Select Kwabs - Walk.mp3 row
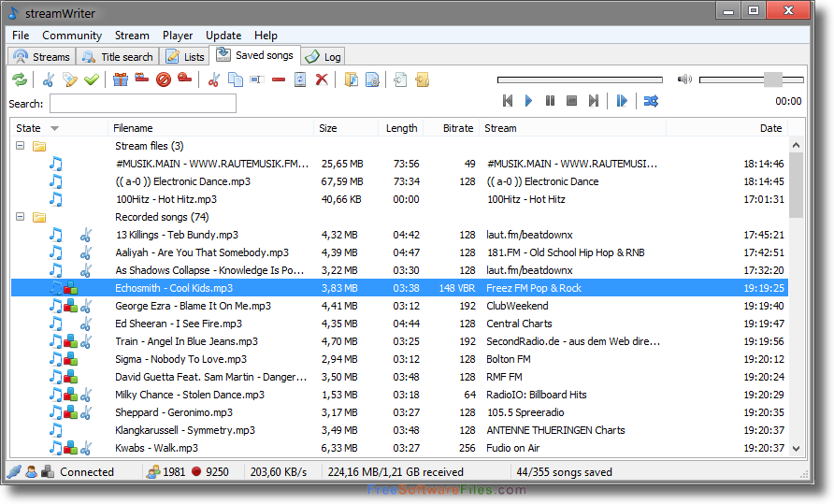 point(399,448)
